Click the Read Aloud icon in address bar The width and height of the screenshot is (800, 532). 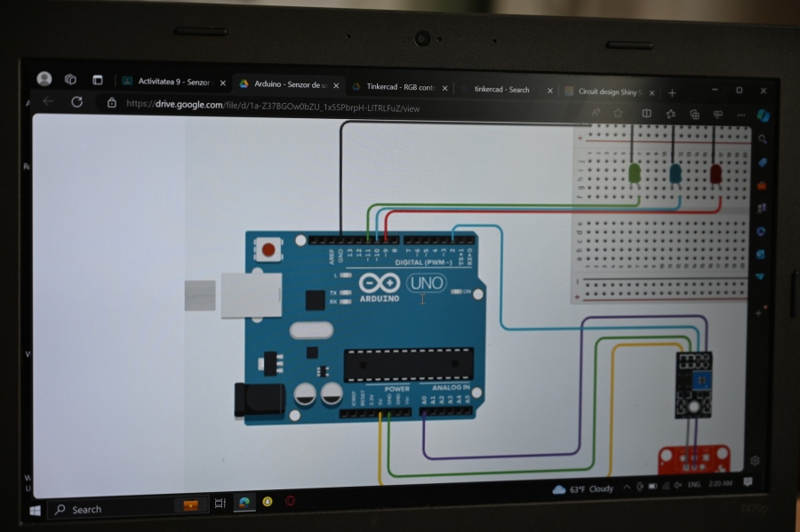pos(596,112)
